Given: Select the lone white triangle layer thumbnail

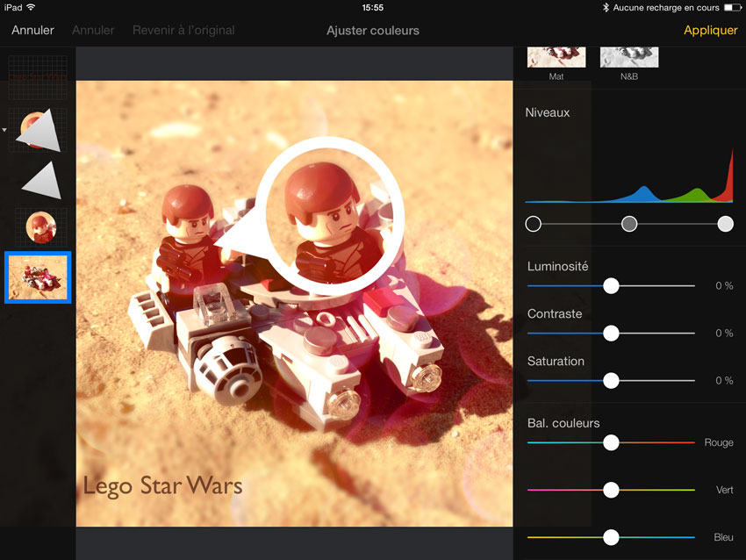Looking at the screenshot, I should click(42, 180).
